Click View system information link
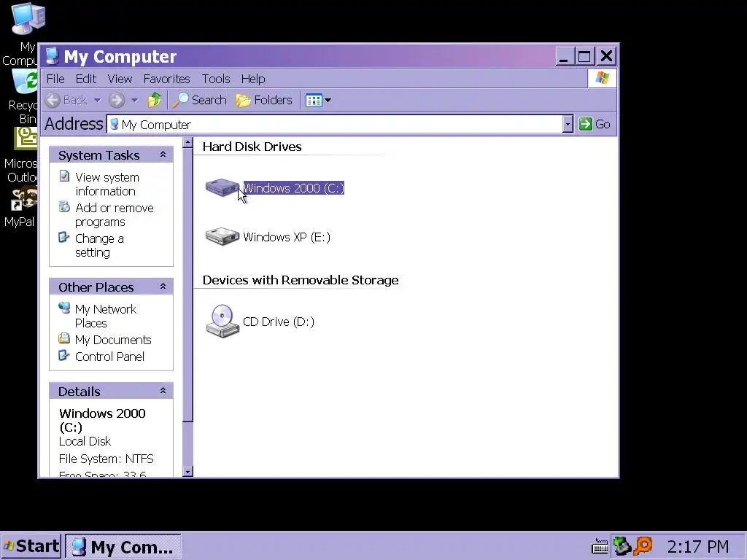This screenshot has width=747, height=560. tap(107, 184)
